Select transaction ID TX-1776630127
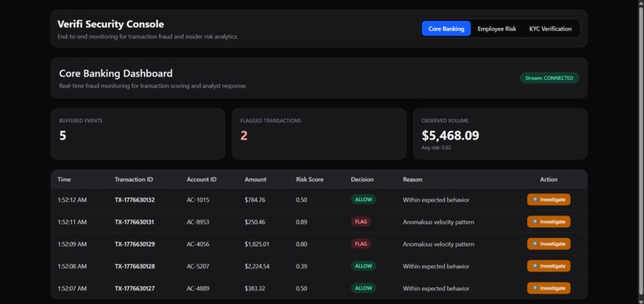This screenshot has width=644, height=304. pos(135,288)
